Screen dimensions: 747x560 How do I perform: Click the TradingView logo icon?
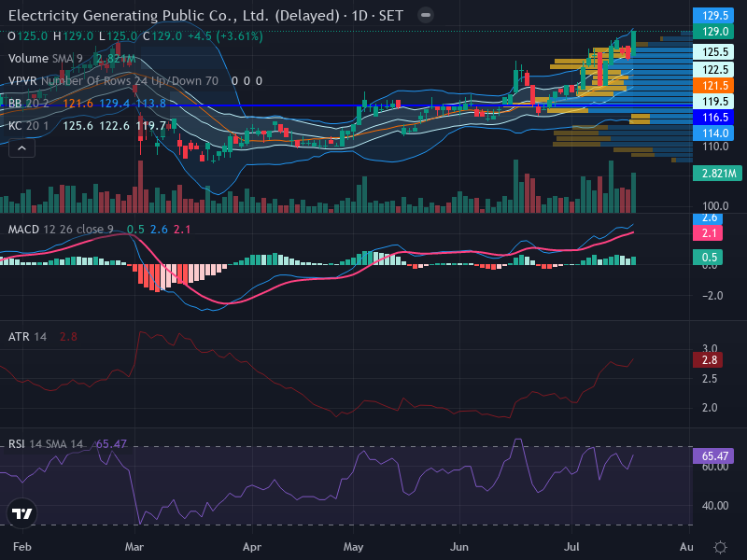[21, 513]
